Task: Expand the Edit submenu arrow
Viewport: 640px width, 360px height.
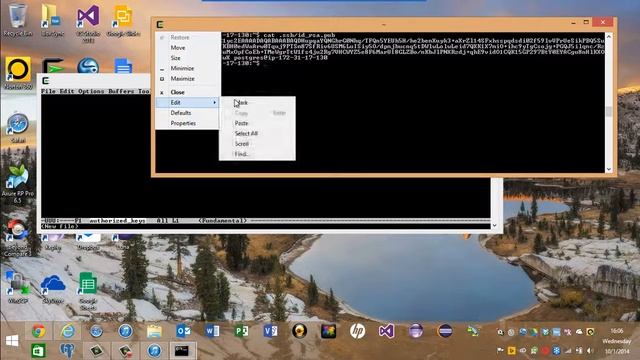Action: tap(215, 102)
